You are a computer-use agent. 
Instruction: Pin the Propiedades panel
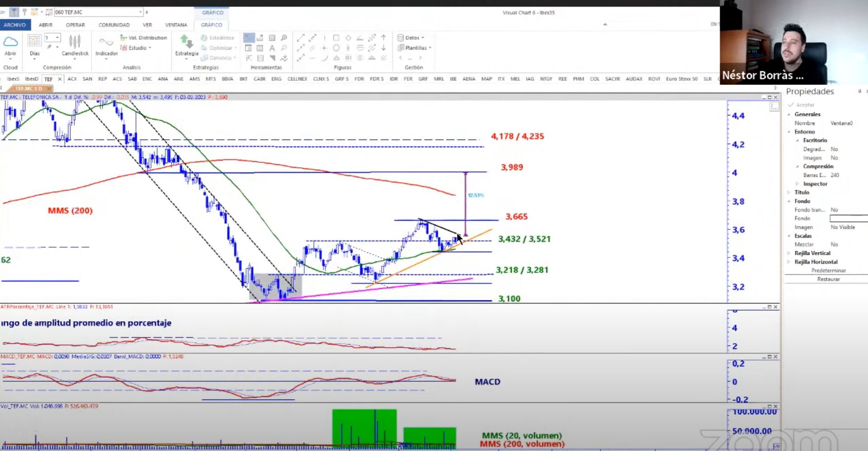pyautogui.click(x=859, y=91)
